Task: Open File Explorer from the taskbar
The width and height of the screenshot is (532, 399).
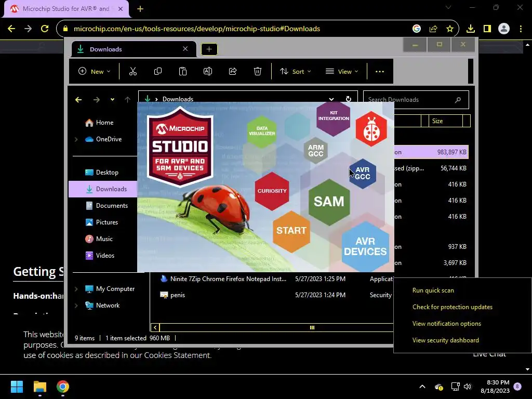Action: (x=39, y=387)
